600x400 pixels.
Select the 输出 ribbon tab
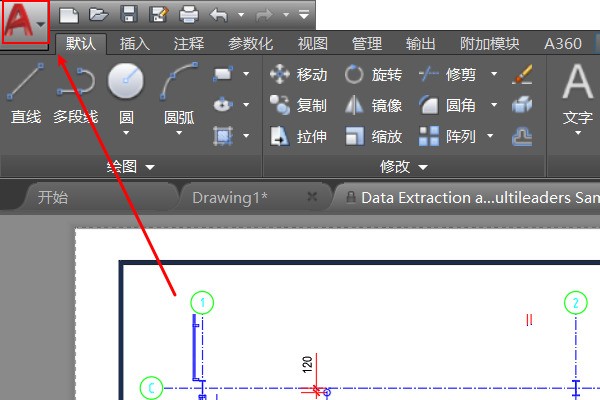coord(421,44)
